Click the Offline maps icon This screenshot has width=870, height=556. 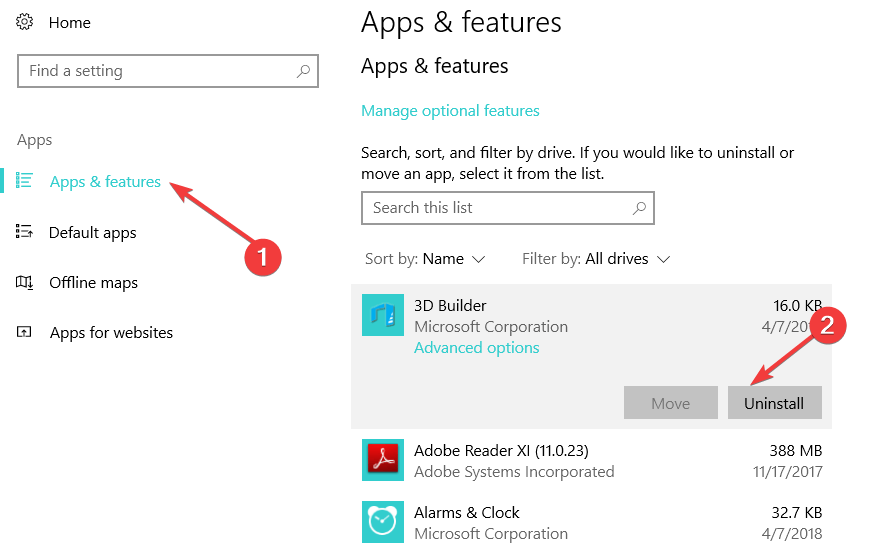point(25,283)
